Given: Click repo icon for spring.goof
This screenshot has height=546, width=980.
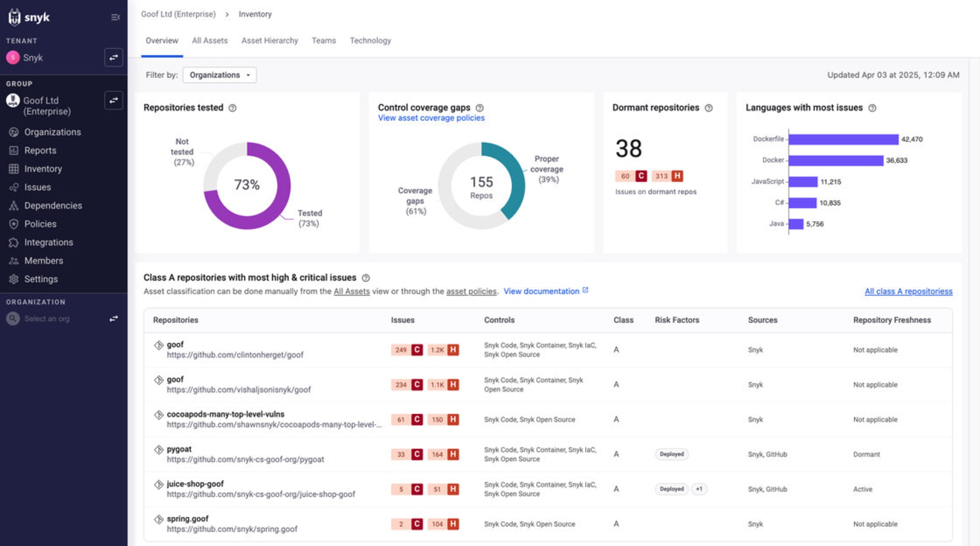Looking at the screenshot, I should pos(159,519).
